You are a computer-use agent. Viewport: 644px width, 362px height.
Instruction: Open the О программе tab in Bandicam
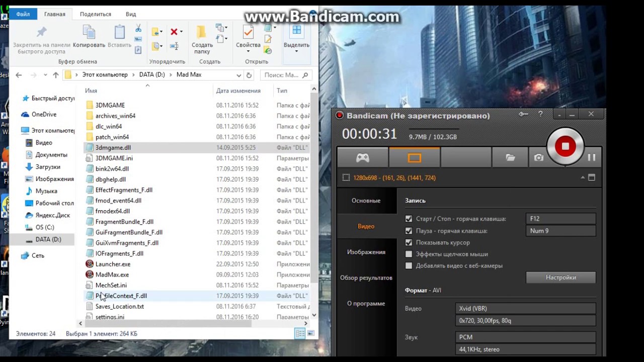click(x=366, y=303)
